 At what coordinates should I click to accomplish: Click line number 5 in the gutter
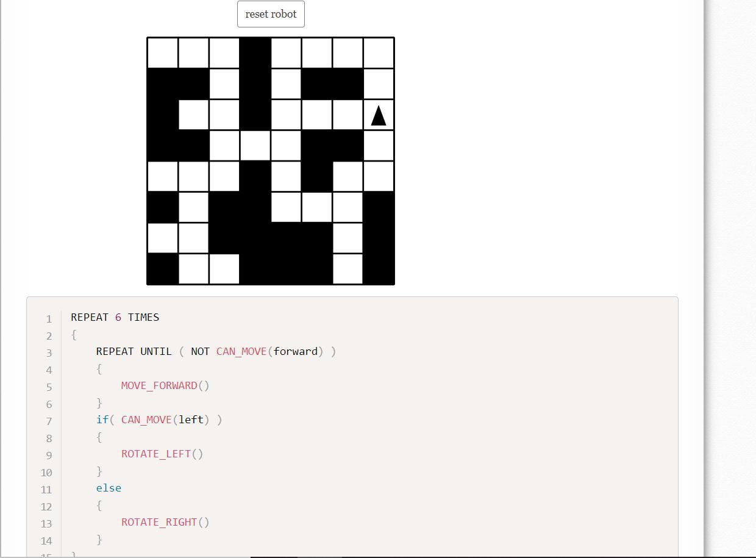point(49,387)
